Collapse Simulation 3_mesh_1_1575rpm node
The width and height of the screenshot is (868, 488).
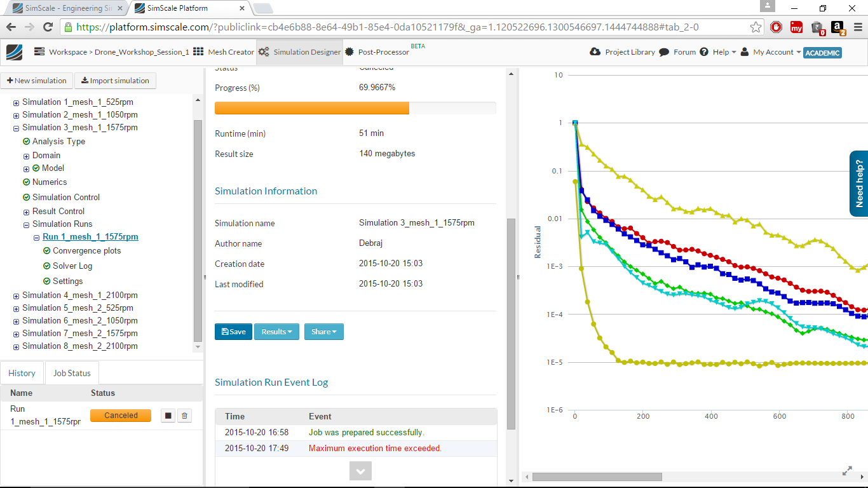[17, 128]
